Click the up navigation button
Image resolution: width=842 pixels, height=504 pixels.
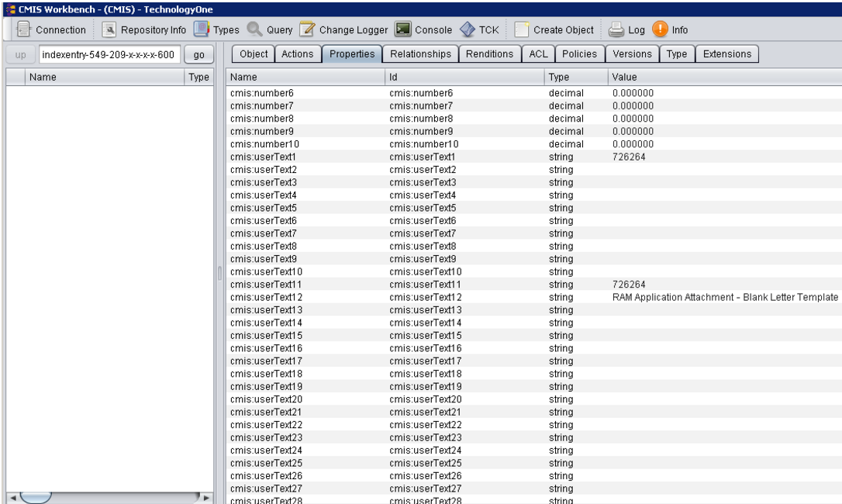pos(20,54)
